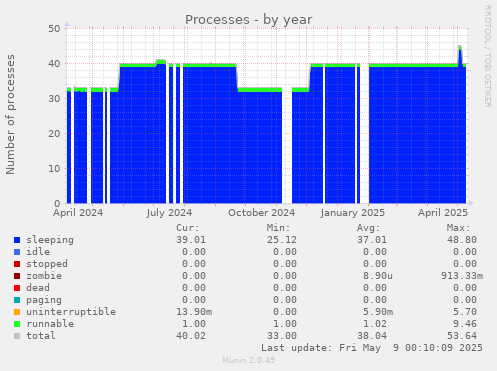Click the 'sleeping' legend label

click(50, 240)
